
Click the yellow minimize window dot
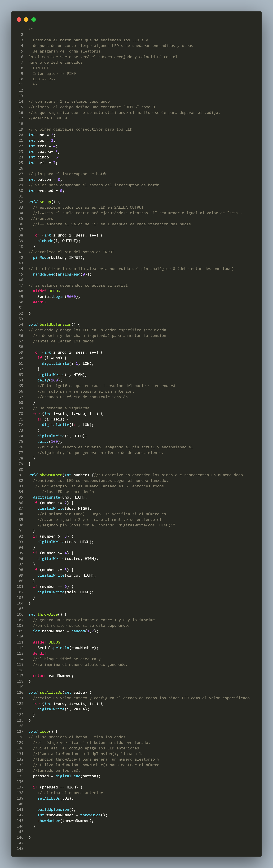point(26,20)
